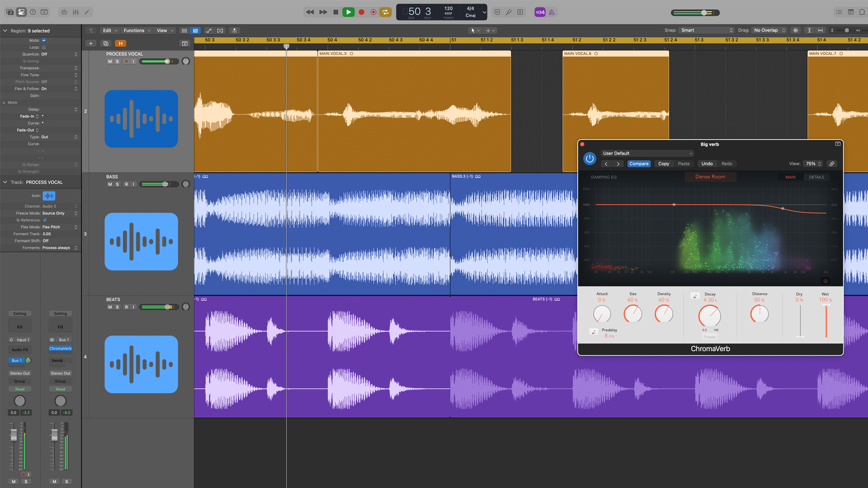The width and height of the screenshot is (868, 488).
Task: Open the Freeze Mode Source Only dropdown
Action: click(x=60, y=213)
